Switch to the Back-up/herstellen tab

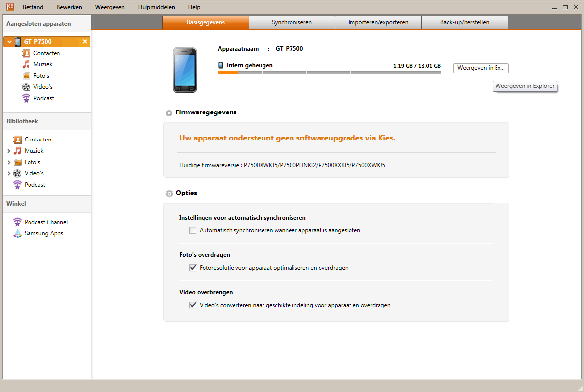point(465,22)
